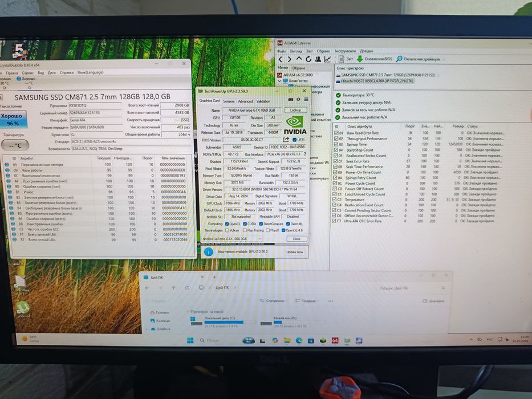Click the Close button in GPU-Z
The width and height of the screenshot is (532, 399).
pos(297,239)
